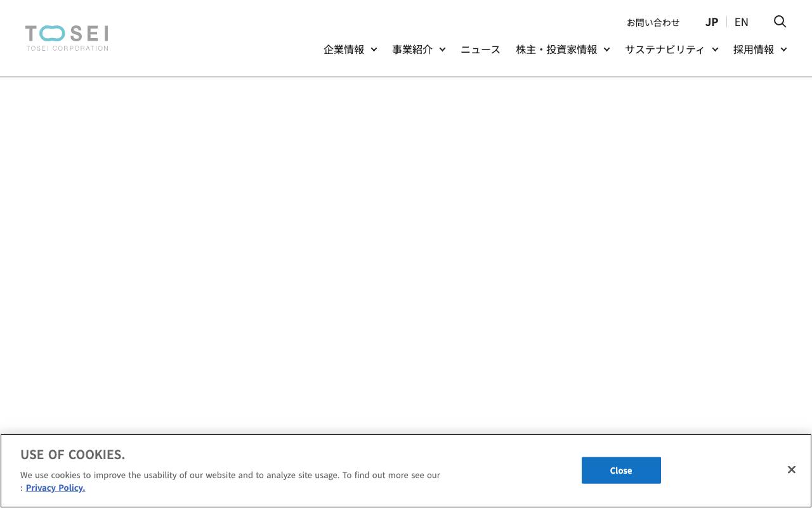
Task: Open the site search magnifier icon
Action: click(x=780, y=22)
